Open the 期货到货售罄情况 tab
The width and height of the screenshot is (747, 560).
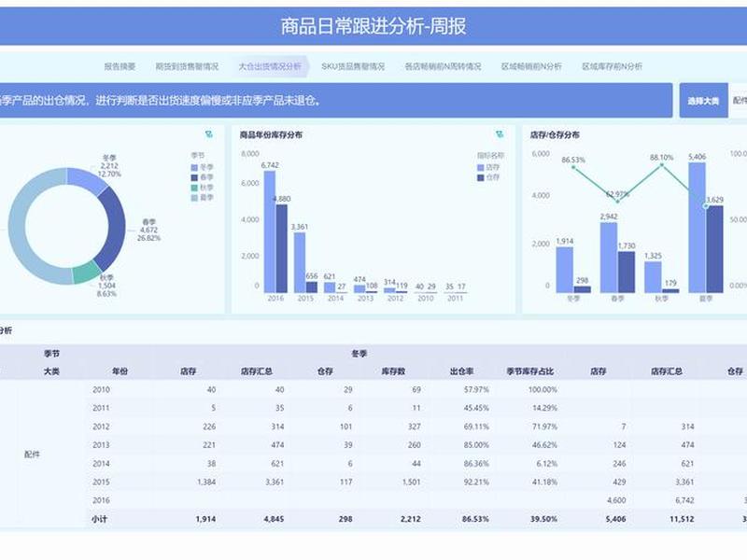pos(187,66)
